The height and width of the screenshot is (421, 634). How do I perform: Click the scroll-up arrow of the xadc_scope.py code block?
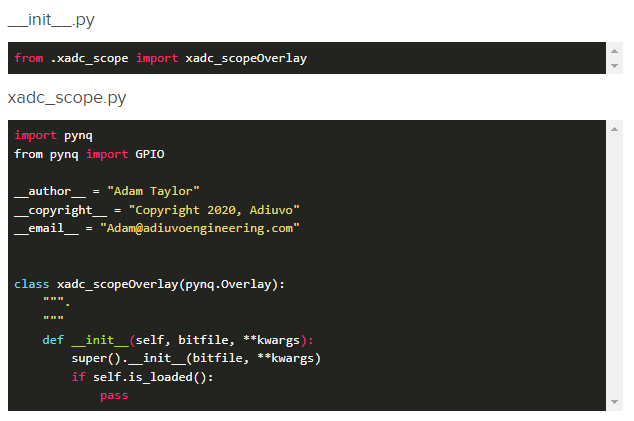615,128
